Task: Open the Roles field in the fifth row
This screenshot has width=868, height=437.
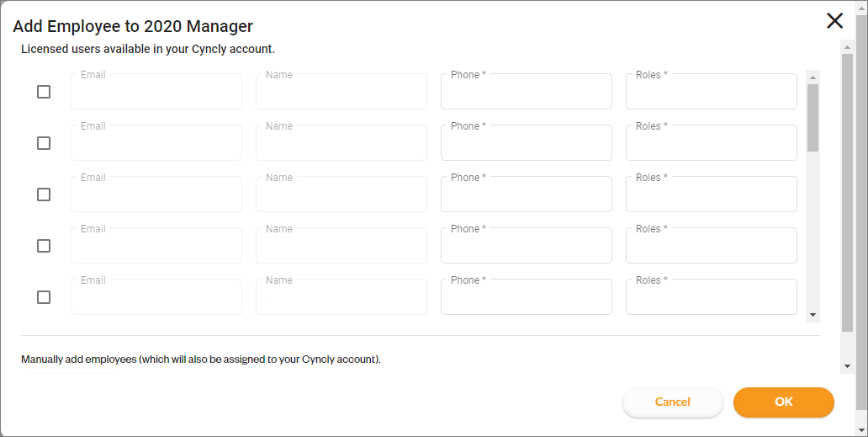Action: tap(712, 297)
